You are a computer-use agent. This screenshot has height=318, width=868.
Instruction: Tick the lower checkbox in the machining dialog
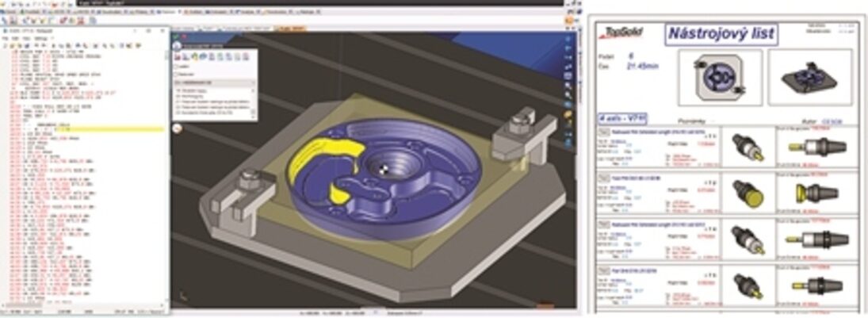(176, 75)
